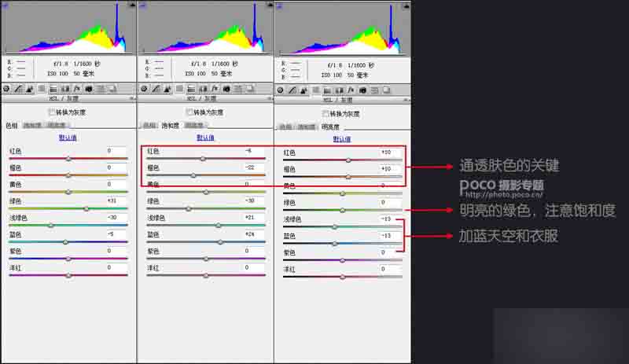Click 橙色 value field +10 in right panel
Screen dimensions: 629x364
point(390,169)
